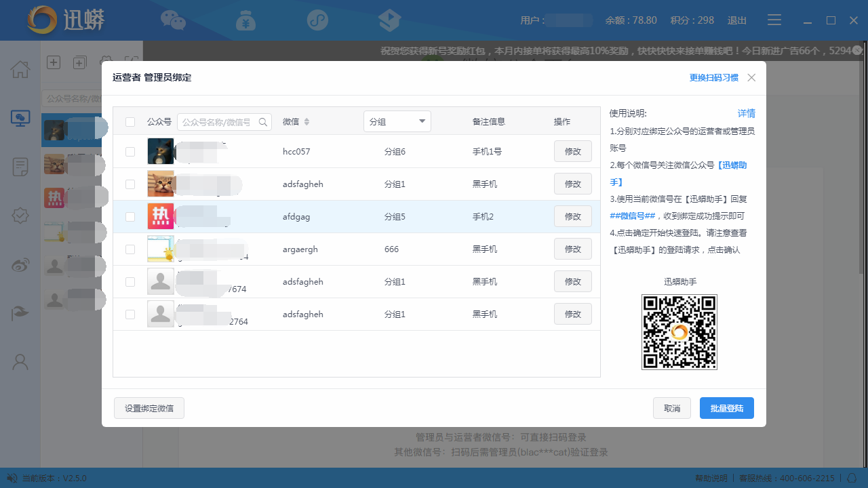
Task: Tick the select-all checkbox in table header
Action: pos(130,122)
